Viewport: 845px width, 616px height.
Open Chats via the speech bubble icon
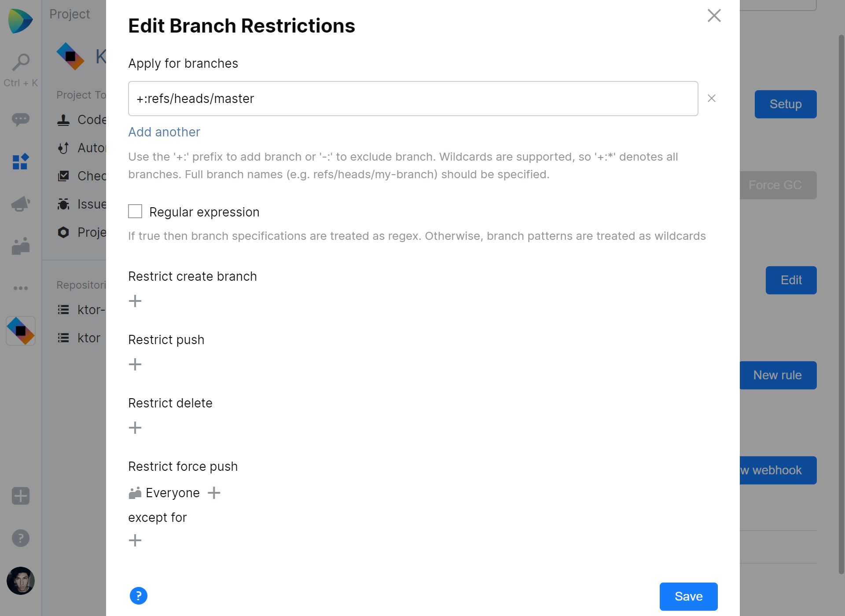click(x=20, y=119)
